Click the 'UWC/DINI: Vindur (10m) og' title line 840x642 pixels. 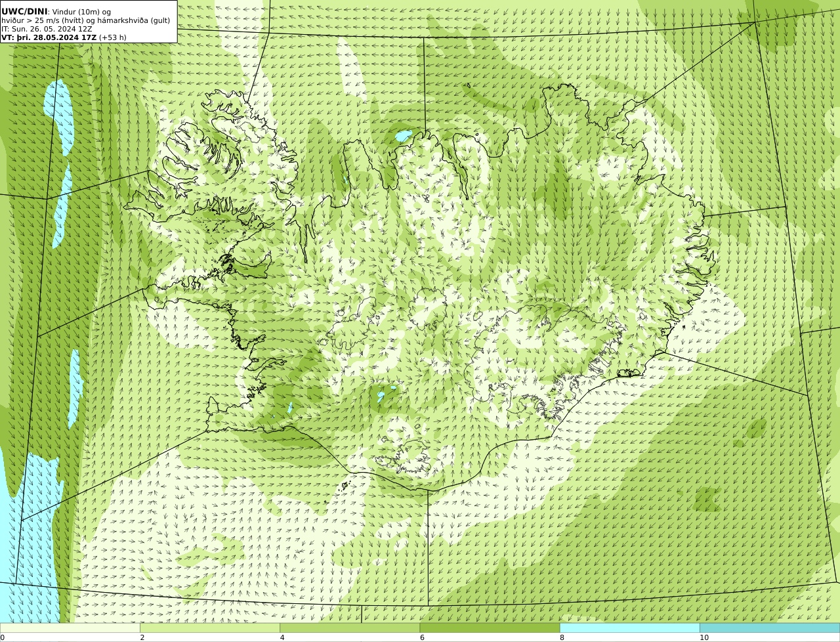pos(56,12)
